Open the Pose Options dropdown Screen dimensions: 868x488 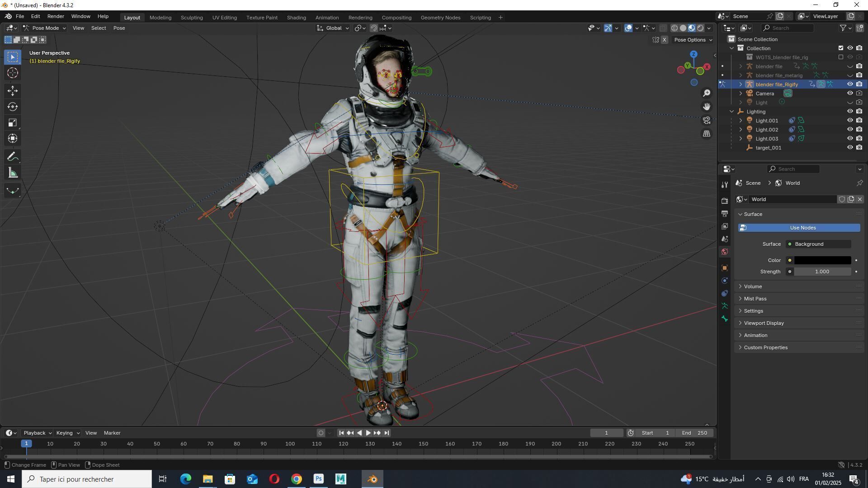point(693,40)
